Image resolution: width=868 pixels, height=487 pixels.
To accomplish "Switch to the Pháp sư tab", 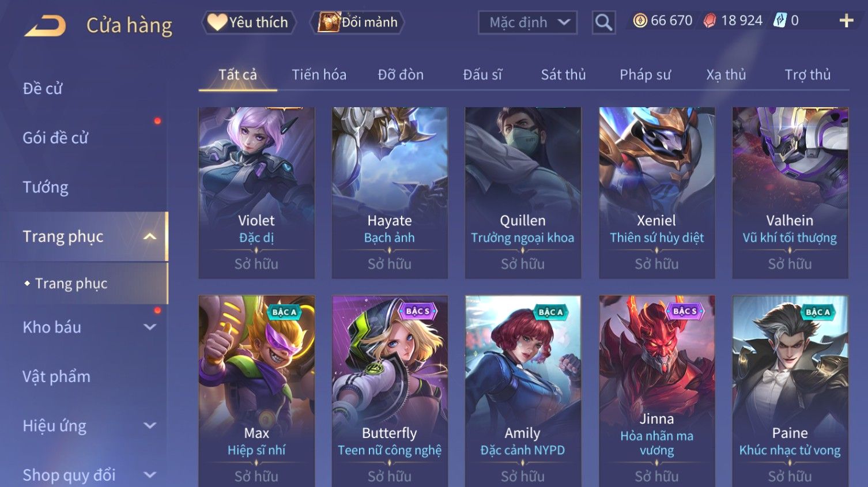I will [x=645, y=74].
